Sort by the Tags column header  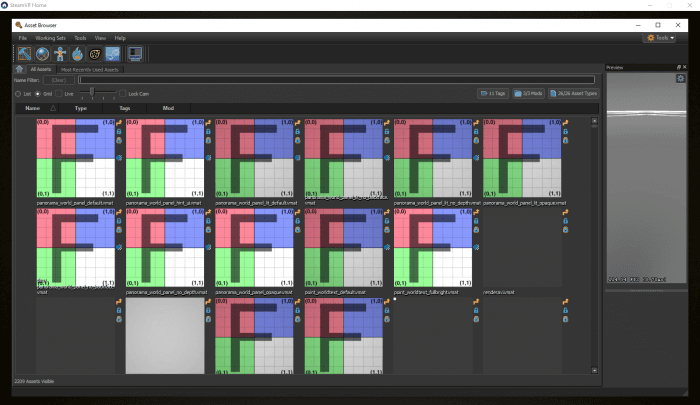point(125,108)
